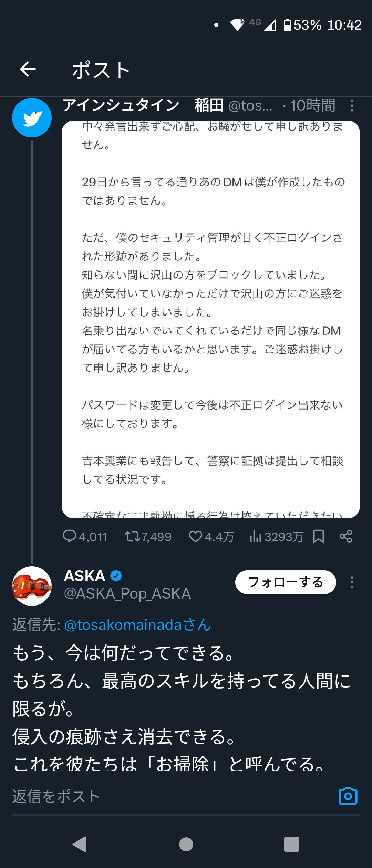Open the attached statement image
This screenshot has height=868, width=372.
coord(211,319)
